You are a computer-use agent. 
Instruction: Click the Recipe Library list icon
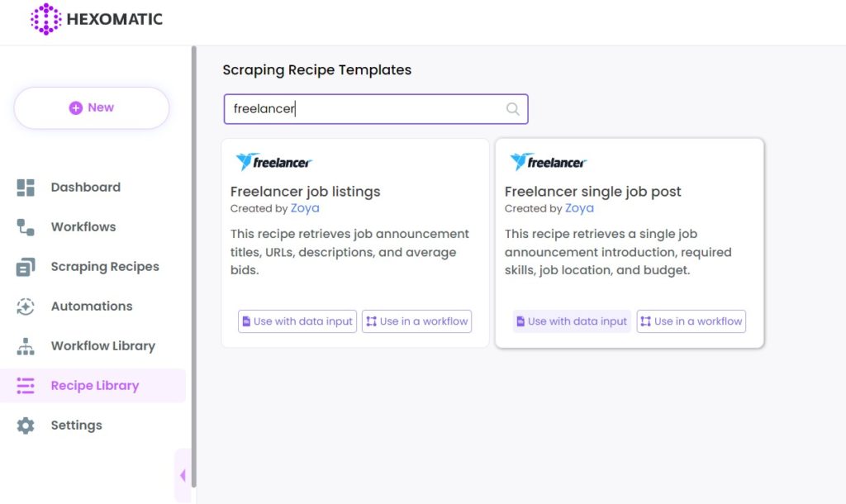[x=26, y=386]
